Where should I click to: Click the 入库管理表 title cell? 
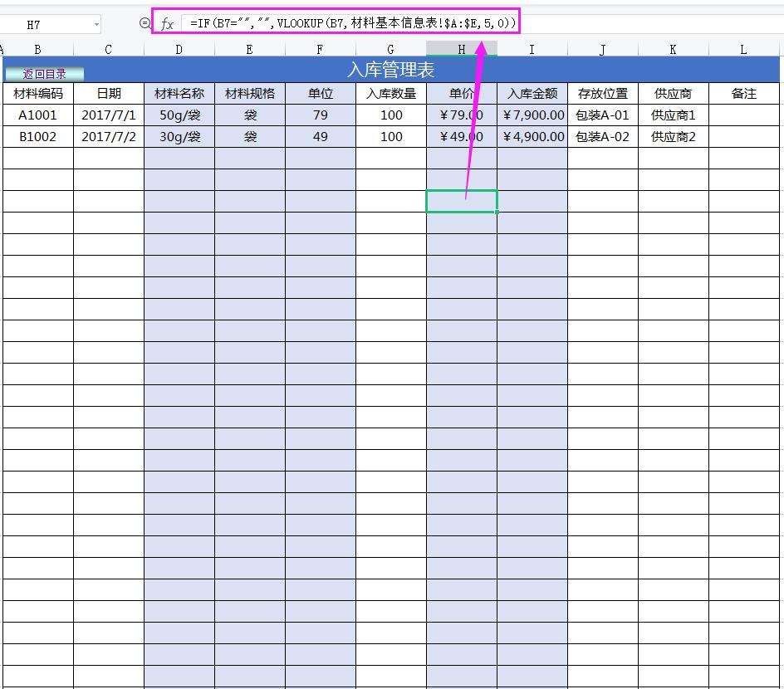tap(391, 70)
